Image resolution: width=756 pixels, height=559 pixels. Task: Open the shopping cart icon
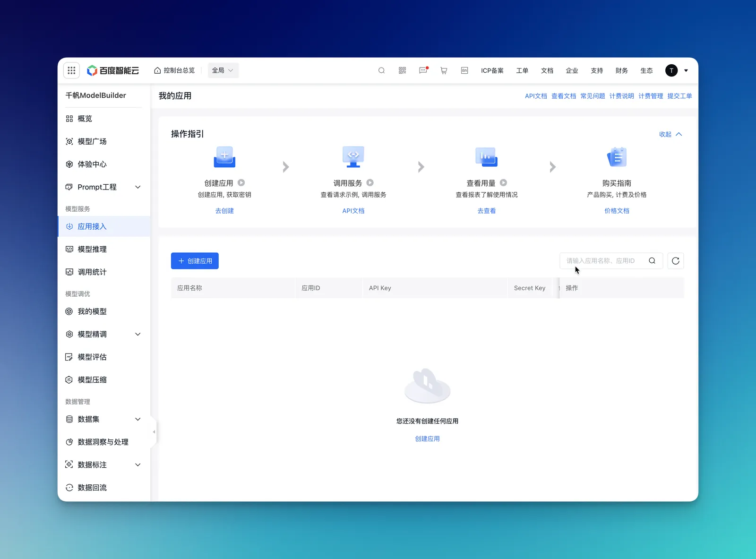click(x=444, y=70)
